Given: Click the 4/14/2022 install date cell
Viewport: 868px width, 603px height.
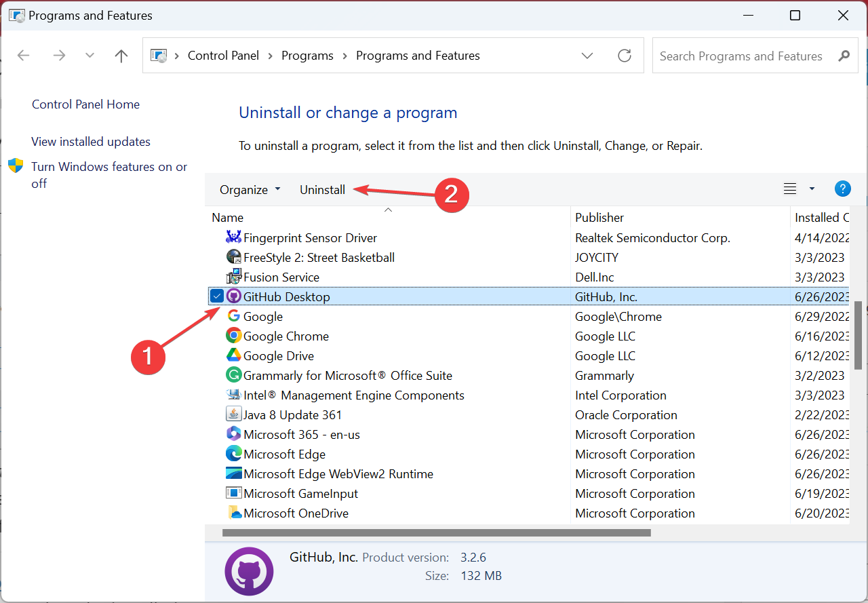Looking at the screenshot, I should tap(822, 237).
